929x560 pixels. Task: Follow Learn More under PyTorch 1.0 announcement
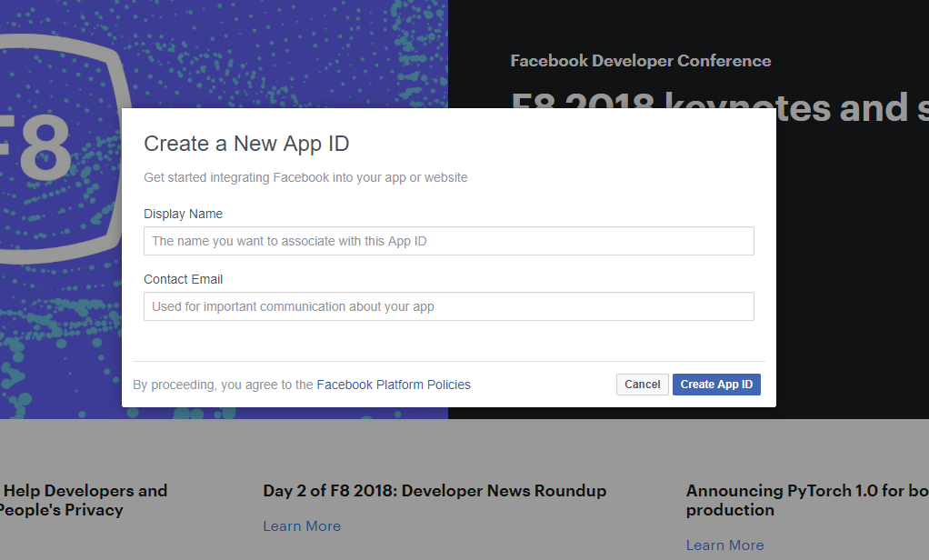tap(724, 545)
